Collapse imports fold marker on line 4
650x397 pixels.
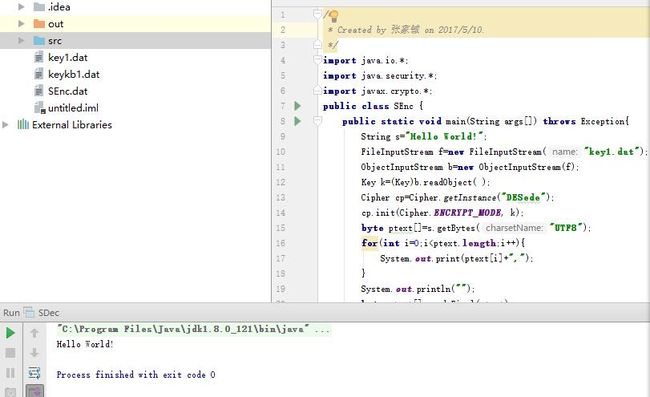[317, 60]
